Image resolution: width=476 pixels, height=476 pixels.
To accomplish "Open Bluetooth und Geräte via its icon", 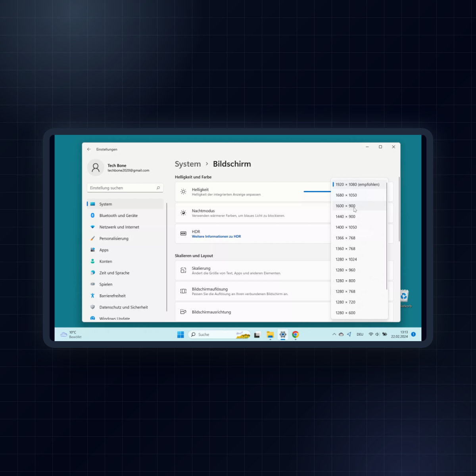I will (x=92, y=215).
